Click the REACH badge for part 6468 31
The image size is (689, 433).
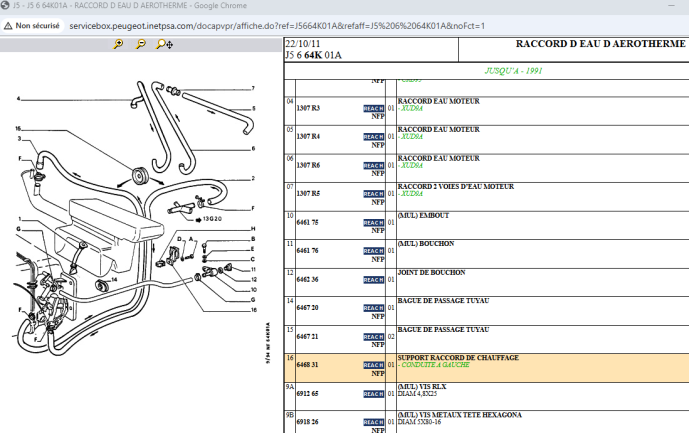pos(373,365)
